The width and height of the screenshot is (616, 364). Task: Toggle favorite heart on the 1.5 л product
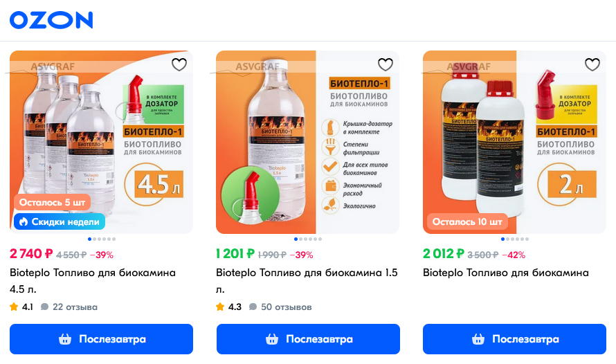[386, 64]
